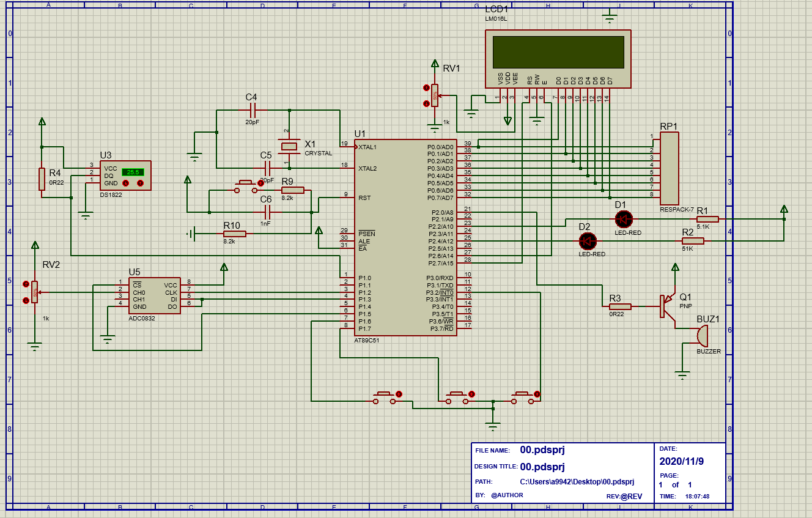Toggle the latch dot on the reset push button

261,182
